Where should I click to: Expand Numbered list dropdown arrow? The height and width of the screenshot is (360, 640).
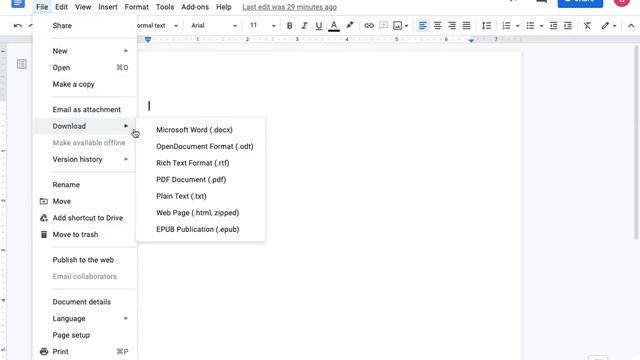coord(518,26)
